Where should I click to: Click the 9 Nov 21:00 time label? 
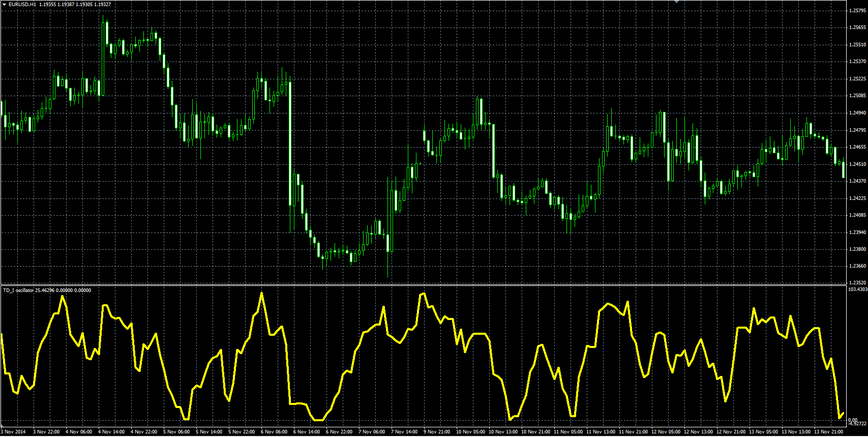(x=437, y=432)
